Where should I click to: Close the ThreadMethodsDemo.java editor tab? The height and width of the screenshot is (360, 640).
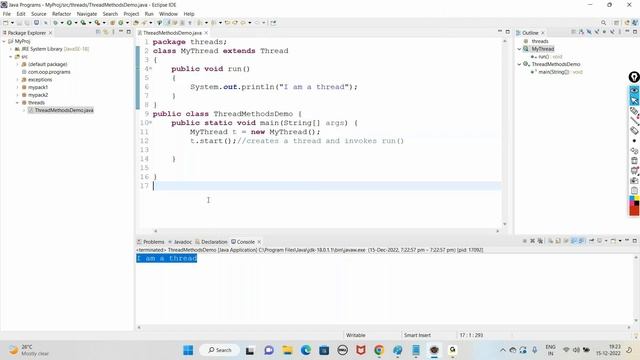(206, 33)
